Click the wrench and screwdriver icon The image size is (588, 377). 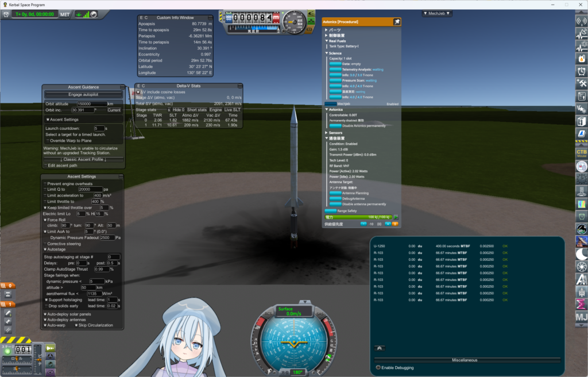581,83
